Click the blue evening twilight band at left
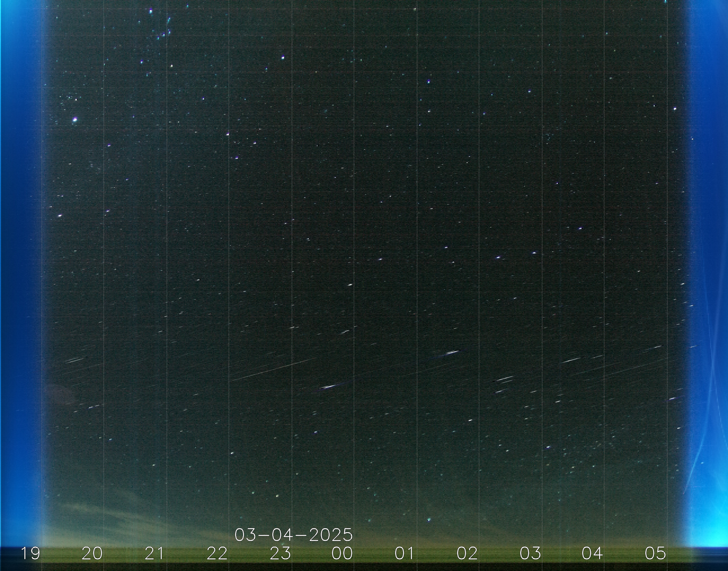 click(20, 267)
